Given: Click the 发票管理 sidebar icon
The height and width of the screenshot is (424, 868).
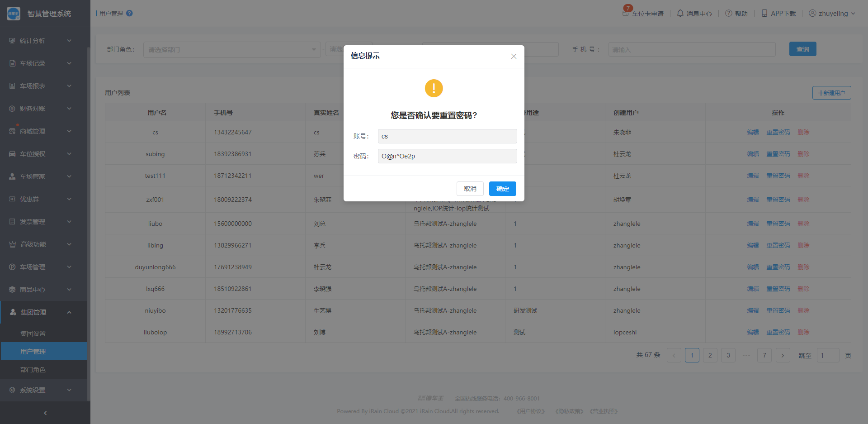Looking at the screenshot, I should pyautogui.click(x=12, y=222).
